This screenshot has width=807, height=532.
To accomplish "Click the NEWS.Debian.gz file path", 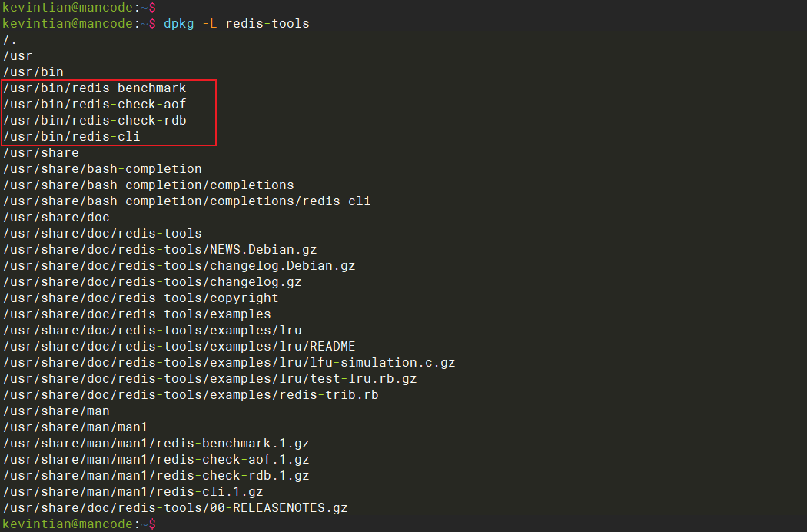I will pyautogui.click(x=160, y=250).
